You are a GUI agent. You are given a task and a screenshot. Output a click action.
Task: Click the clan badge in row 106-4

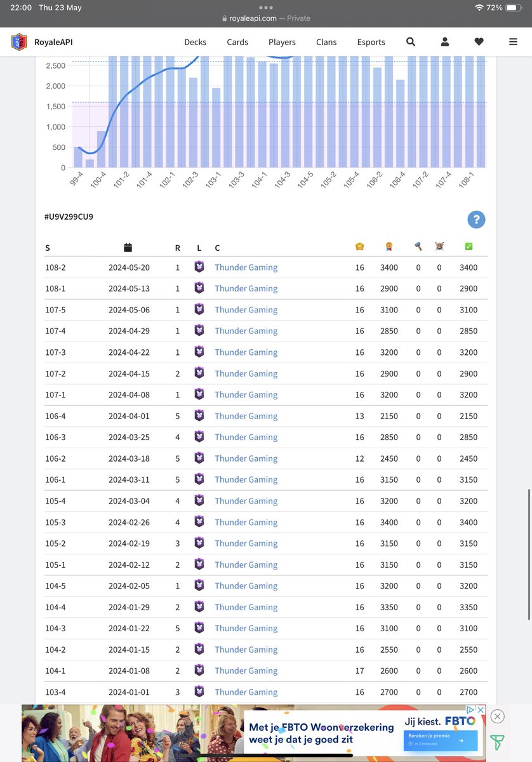click(x=199, y=416)
